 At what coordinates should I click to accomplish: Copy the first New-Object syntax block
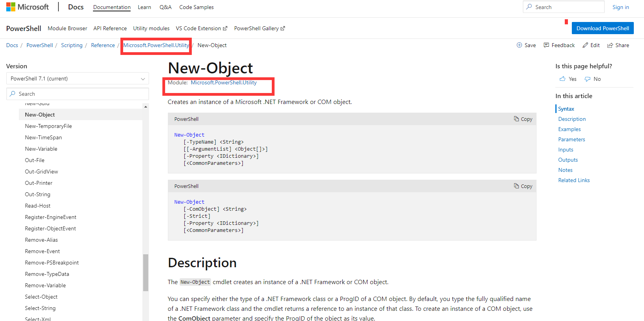coord(523,119)
